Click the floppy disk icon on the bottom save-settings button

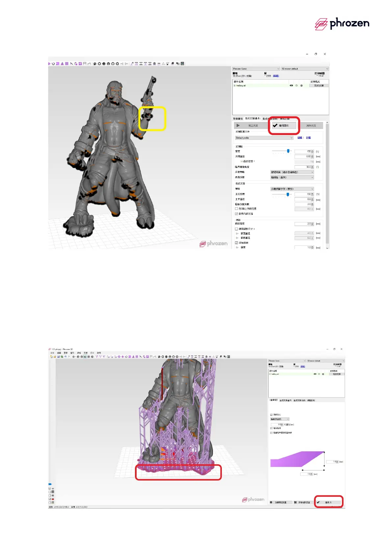pos(295,502)
